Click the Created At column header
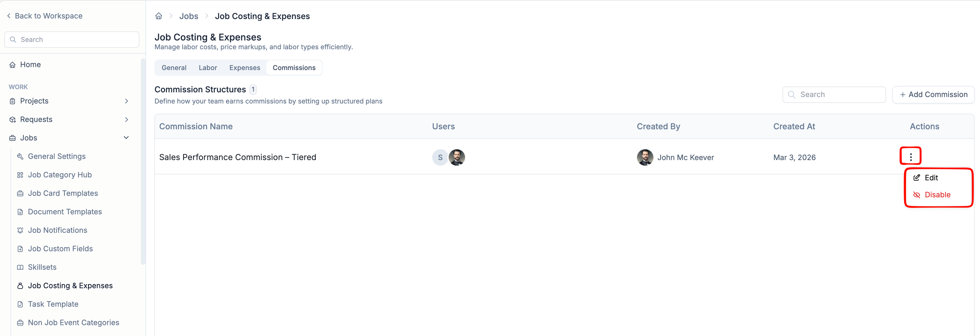The image size is (980, 336). 794,127
